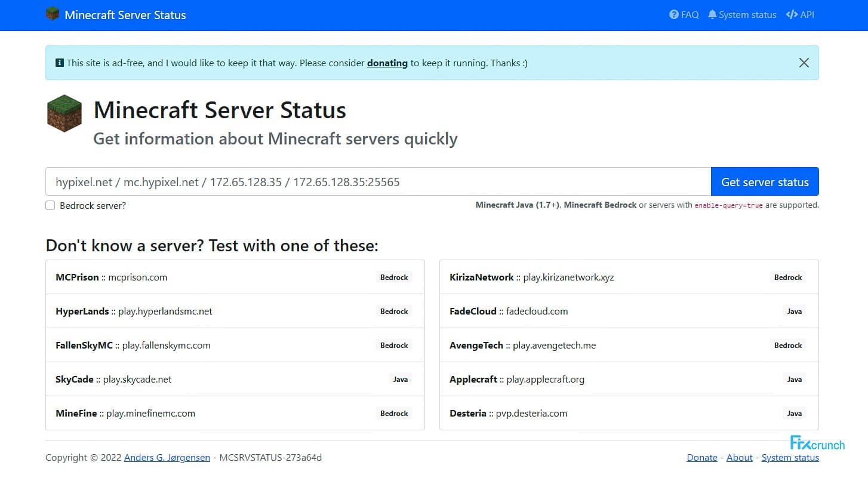Select the Applecraft server entry
This screenshot has width=868, height=484.
click(629, 379)
